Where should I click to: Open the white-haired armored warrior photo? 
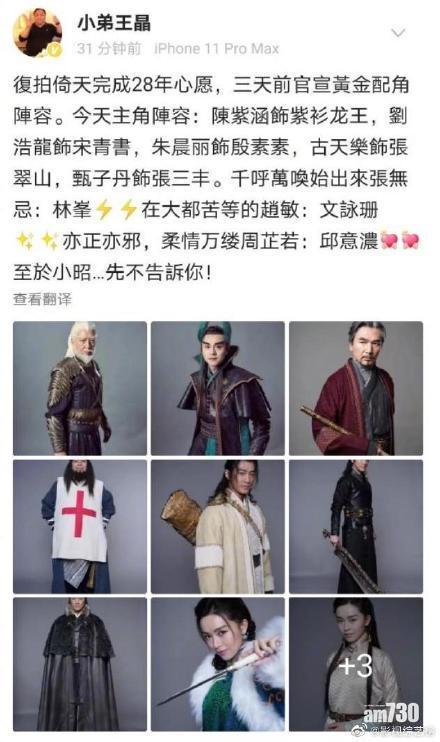(80, 388)
